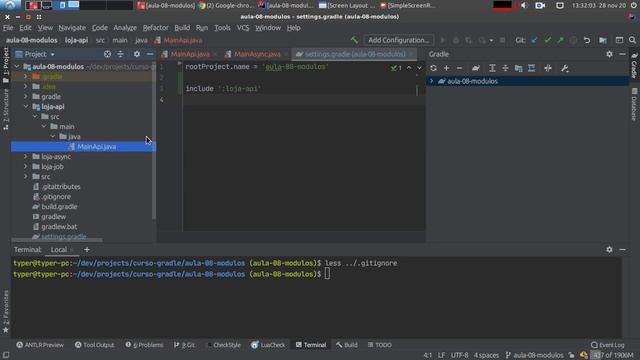Image resolution: width=640 pixels, height=360 pixels.
Task: Open the Problems tool window
Action: pyautogui.click(x=144, y=345)
